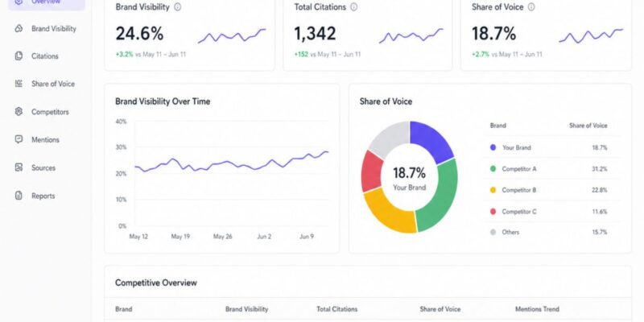Click Brand Visibility column header in table
The height and width of the screenshot is (322, 644).
pos(247,309)
